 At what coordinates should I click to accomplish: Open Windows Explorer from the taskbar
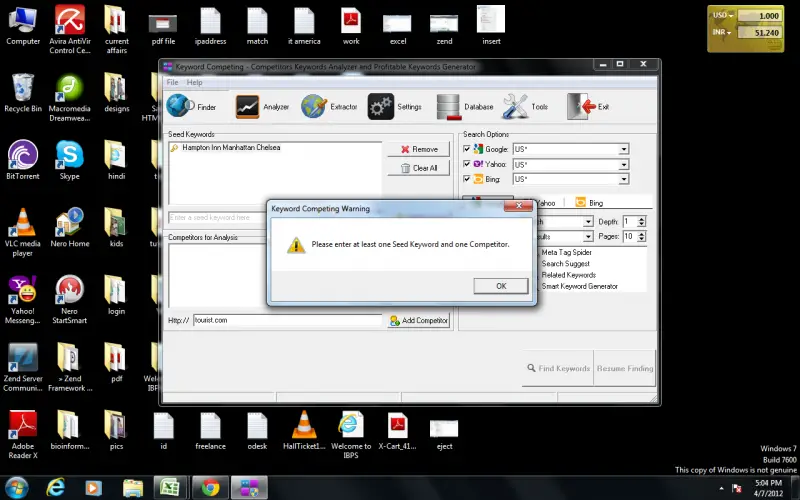click(x=133, y=488)
